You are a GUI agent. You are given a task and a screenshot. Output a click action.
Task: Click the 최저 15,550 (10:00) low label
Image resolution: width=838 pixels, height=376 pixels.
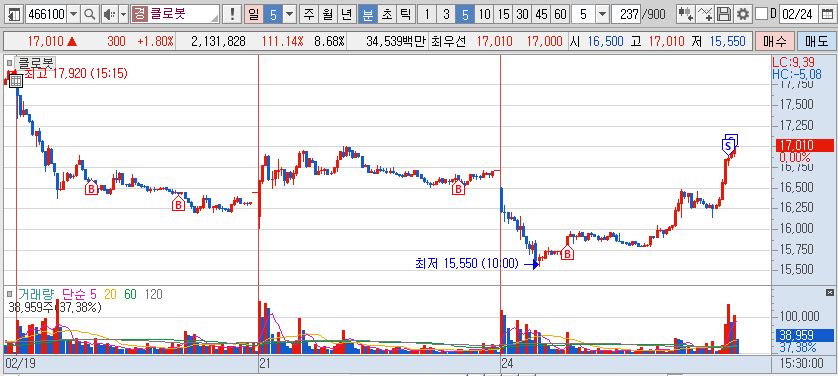coord(467,263)
